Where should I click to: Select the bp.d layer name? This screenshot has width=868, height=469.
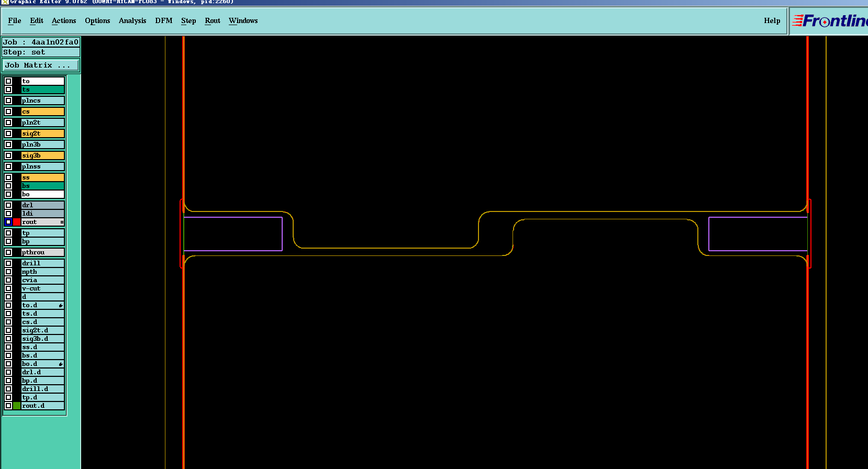pyautogui.click(x=43, y=381)
